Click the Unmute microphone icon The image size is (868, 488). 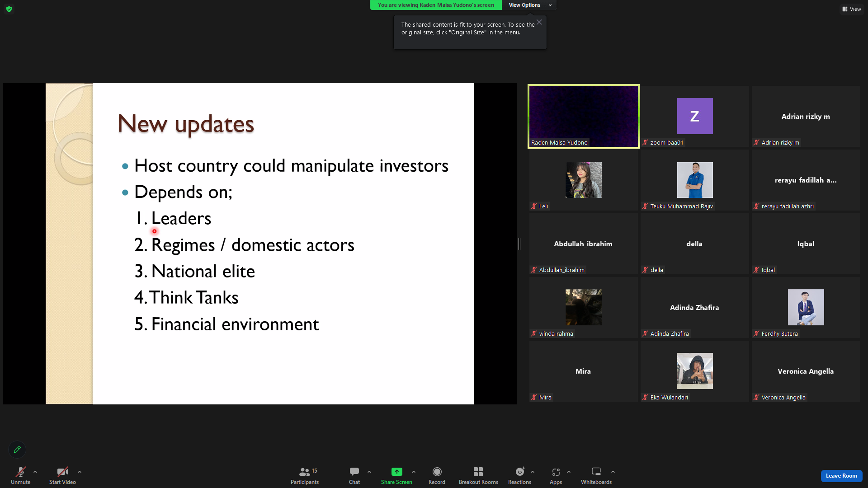point(20,472)
